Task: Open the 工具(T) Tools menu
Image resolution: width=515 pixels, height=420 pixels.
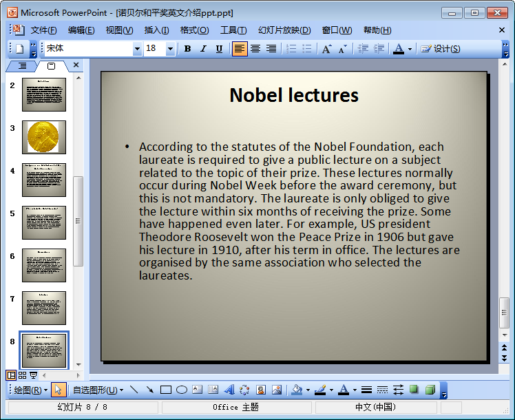Action: (233, 30)
